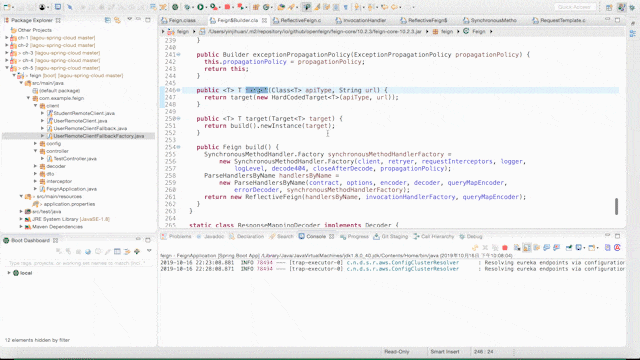Expand the ch-3 project node
The width and height of the screenshot is (640, 360).
pos(7,53)
